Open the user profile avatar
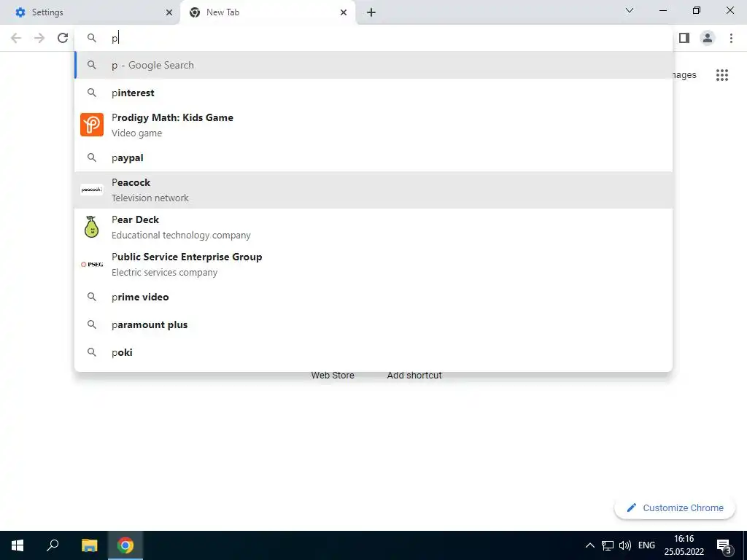 click(x=708, y=38)
